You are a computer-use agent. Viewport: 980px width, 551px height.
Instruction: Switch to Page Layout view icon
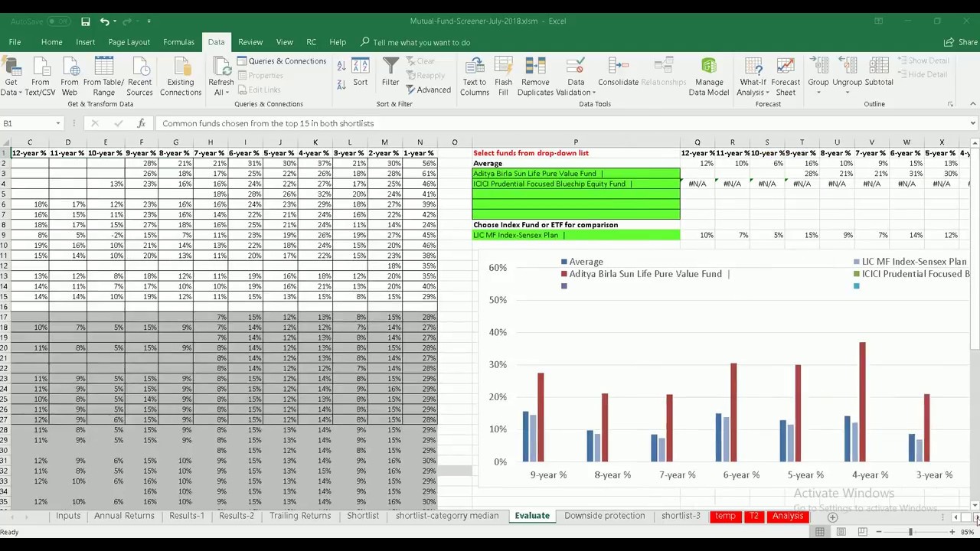[x=841, y=532]
